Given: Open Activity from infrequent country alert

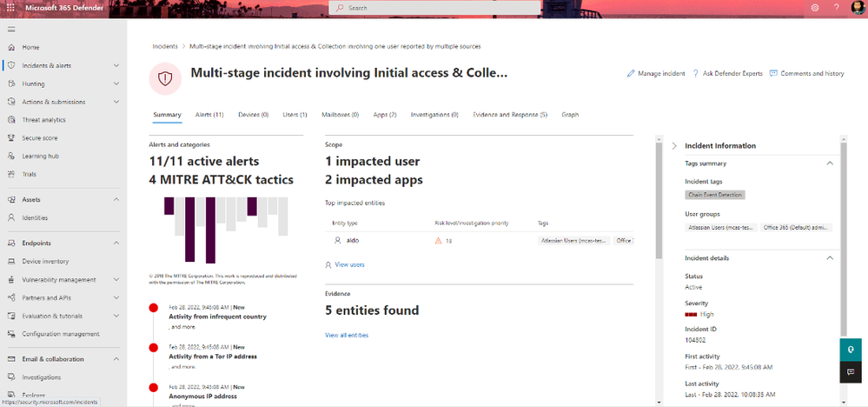Looking at the screenshot, I should click(x=217, y=317).
